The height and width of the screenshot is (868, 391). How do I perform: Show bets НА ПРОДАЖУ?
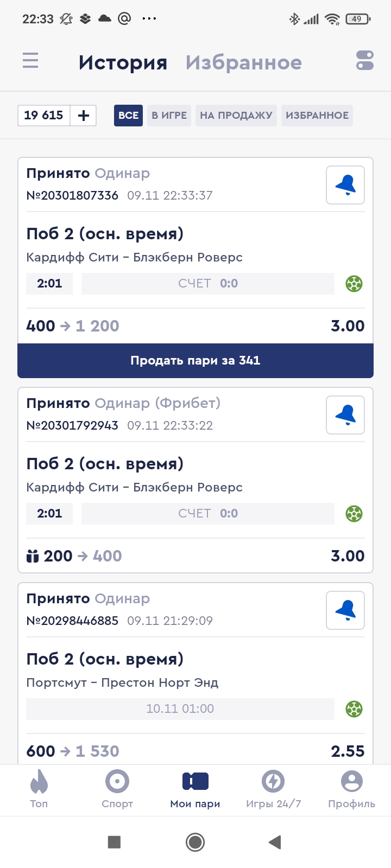[x=236, y=116]
